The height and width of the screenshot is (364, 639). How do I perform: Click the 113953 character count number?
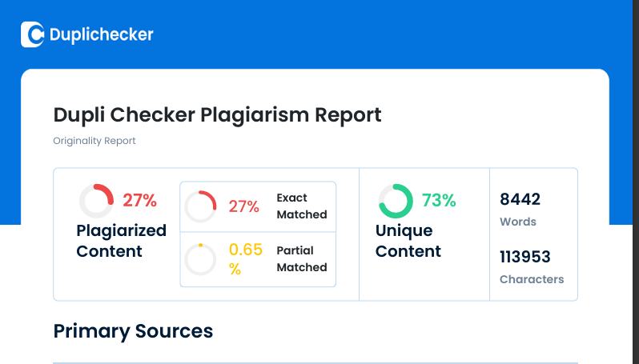click(524, 257)
